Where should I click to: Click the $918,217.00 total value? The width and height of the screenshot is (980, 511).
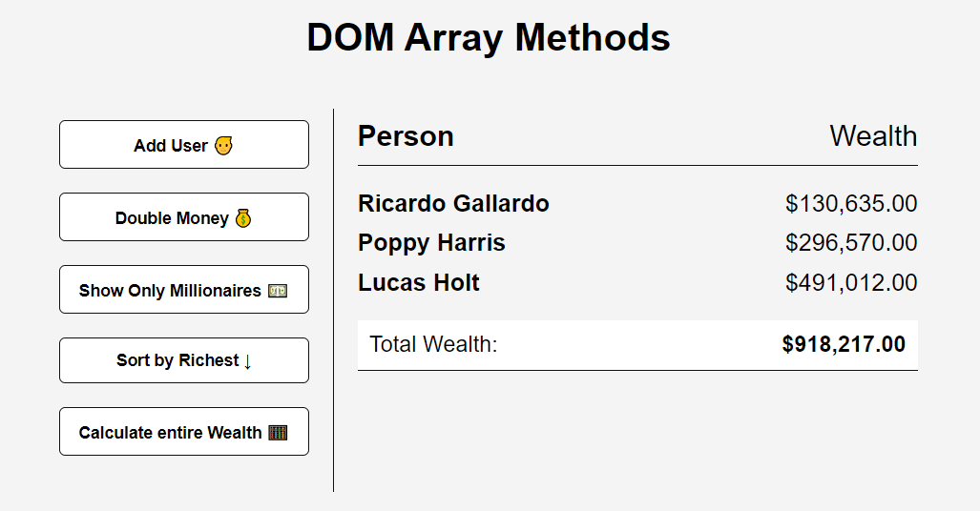(844, 344)
